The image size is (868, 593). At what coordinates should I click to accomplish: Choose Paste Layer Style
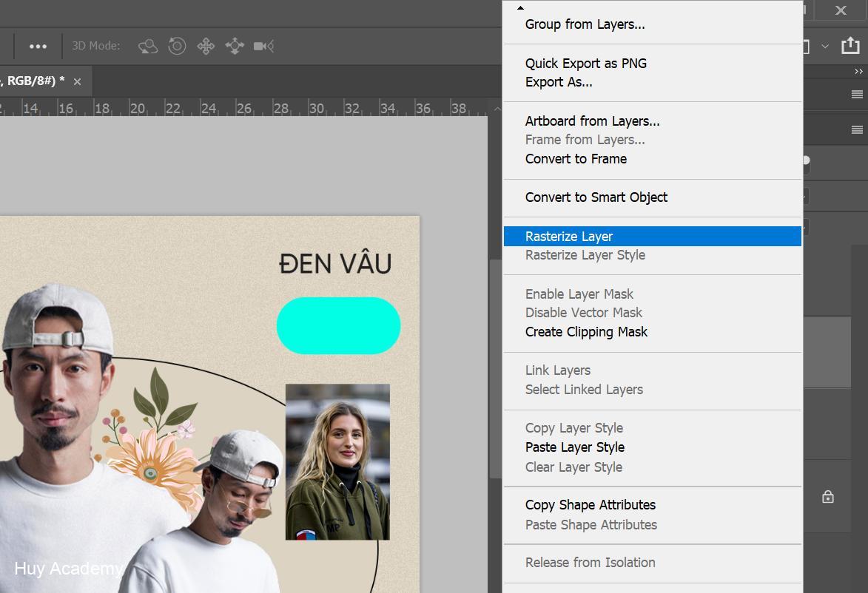point(652,447)
